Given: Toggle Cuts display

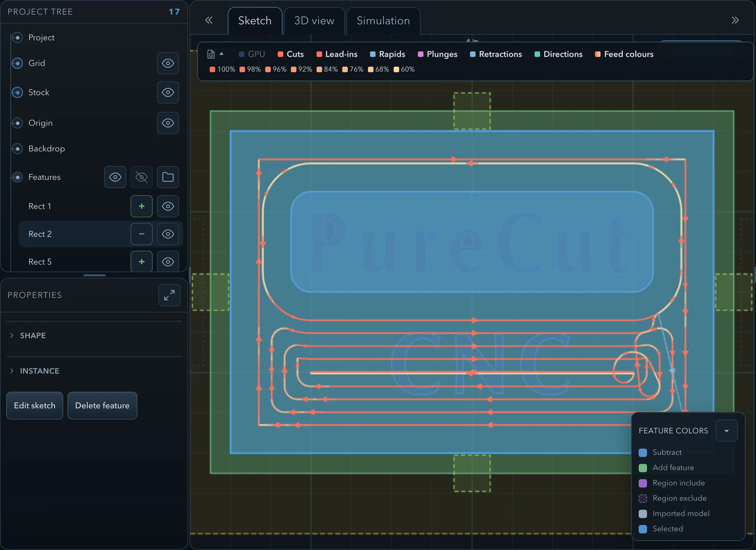Looking at the screenshot, I should [x=291, y=54].
